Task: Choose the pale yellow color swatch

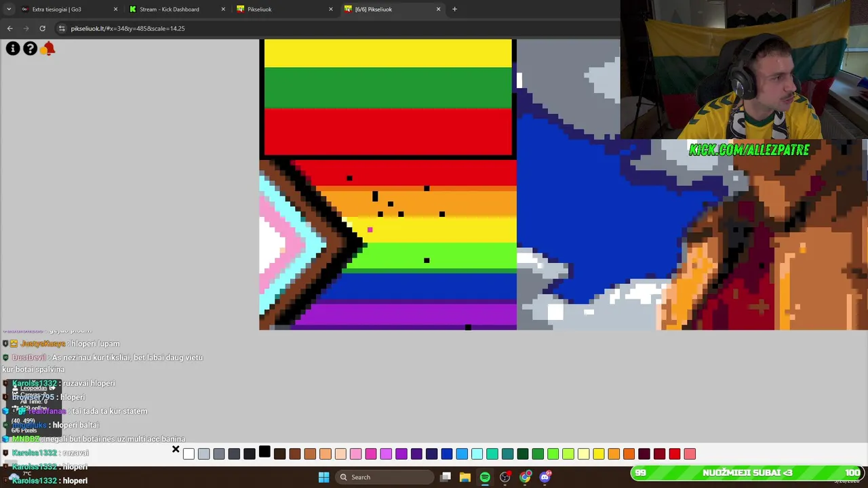Action: (x=583, y=453)
